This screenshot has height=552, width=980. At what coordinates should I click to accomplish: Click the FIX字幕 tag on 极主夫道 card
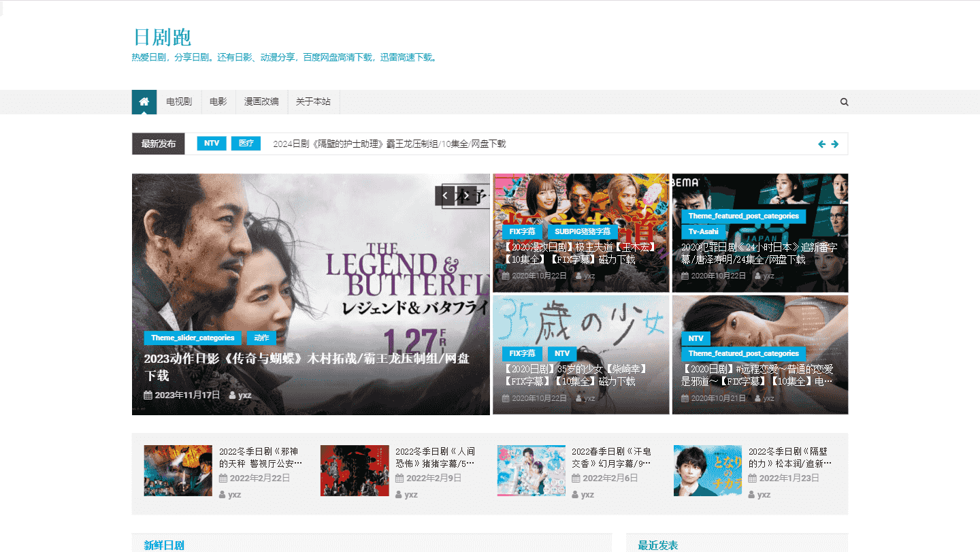[523, 231]
